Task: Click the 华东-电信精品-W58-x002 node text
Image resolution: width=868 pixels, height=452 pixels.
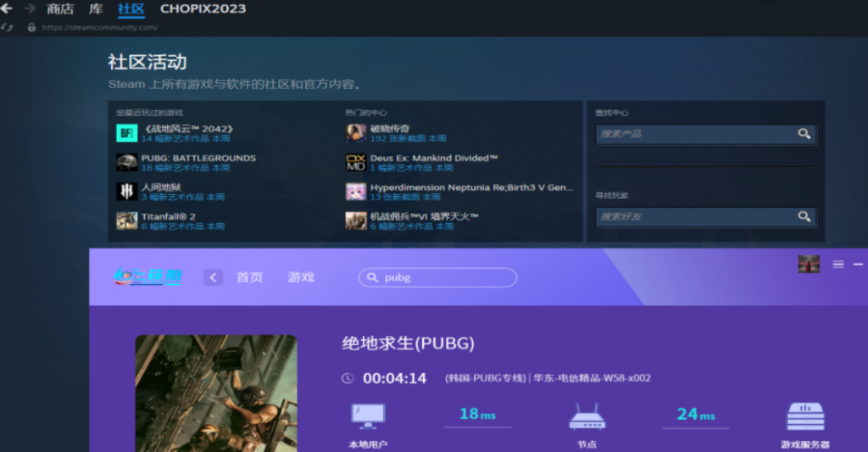Action: [x=593, y=378]
